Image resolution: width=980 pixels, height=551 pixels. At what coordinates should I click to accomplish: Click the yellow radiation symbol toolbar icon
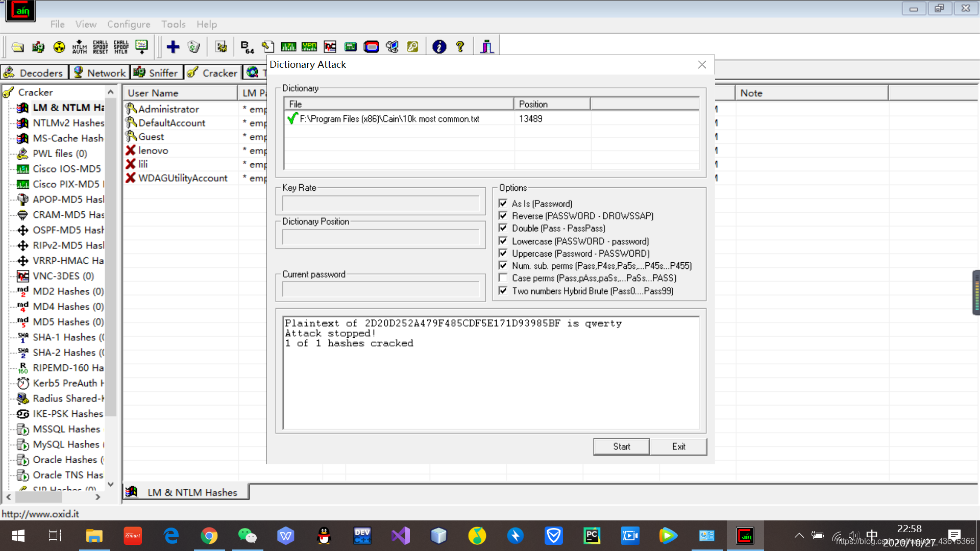coord(59,47)
